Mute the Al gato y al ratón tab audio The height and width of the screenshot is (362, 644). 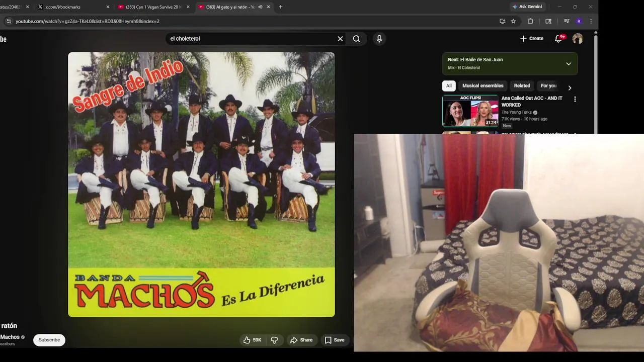click(260, 7)
